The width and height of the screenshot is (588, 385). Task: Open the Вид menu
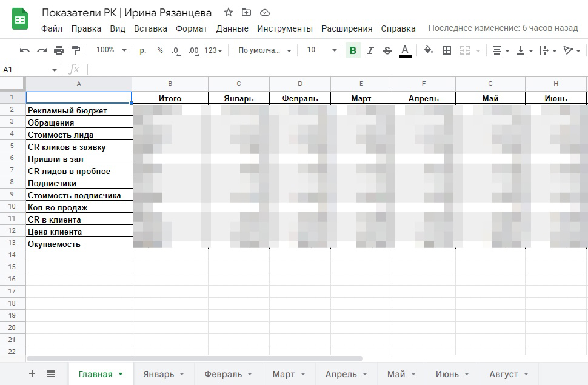click(118, 28)
